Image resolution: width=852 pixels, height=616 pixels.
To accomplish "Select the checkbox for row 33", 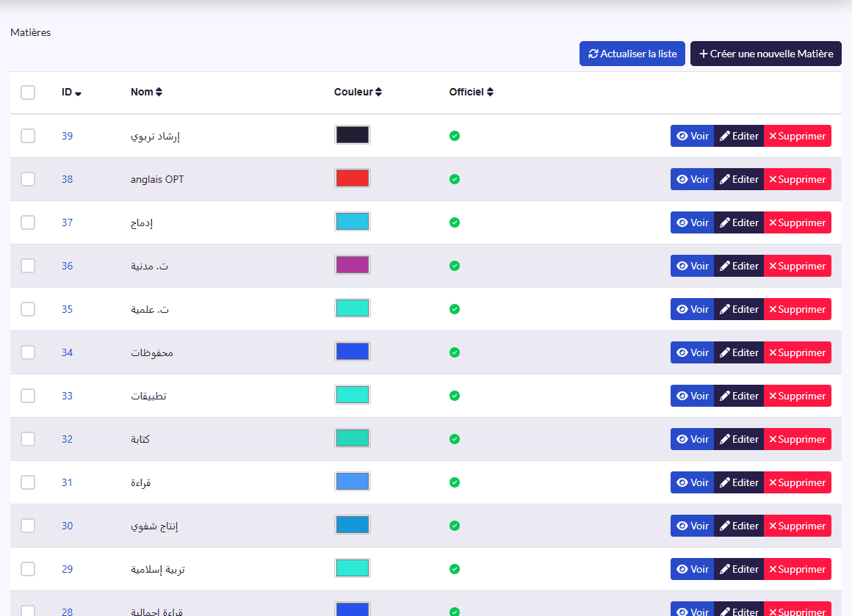I will 28,396.
